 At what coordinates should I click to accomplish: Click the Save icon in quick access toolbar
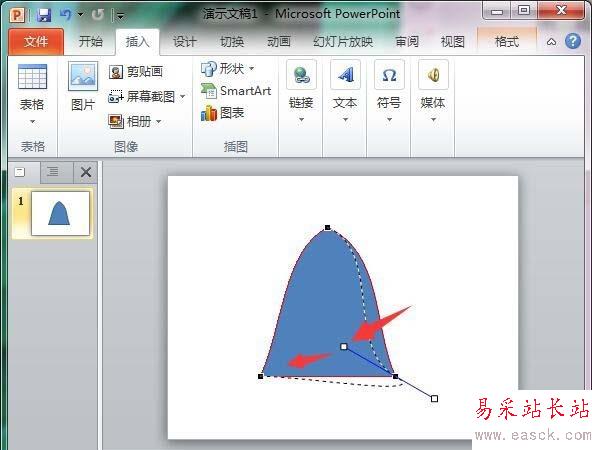coord(44,15)
